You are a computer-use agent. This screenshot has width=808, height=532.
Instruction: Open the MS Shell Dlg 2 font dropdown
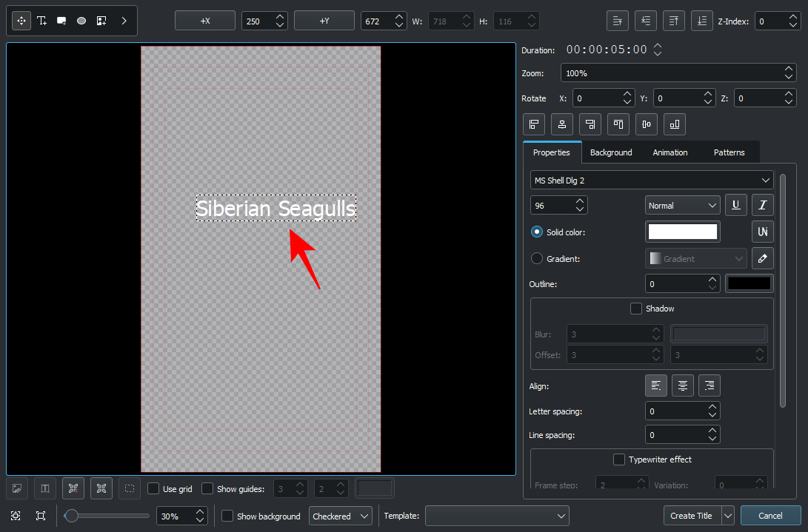point(652,180)
